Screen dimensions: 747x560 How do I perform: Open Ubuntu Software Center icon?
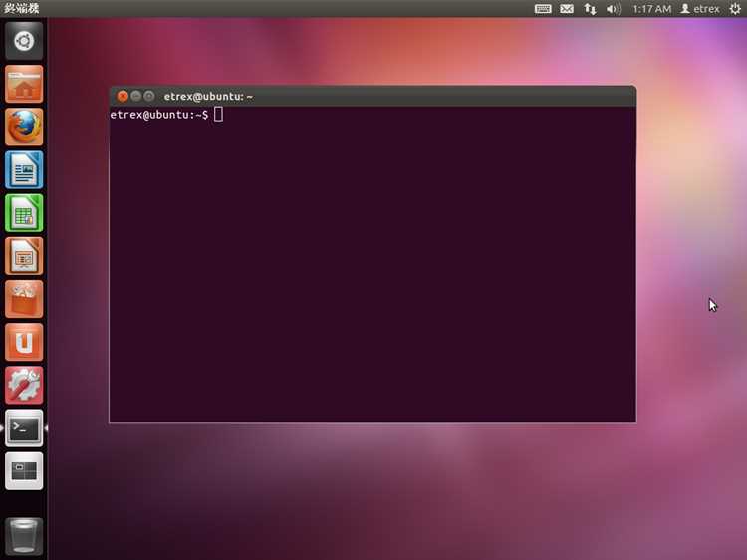point(24,299)
